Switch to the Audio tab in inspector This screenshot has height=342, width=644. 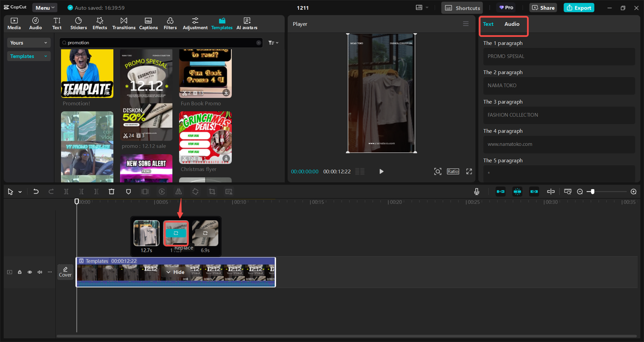coord(512,24)
